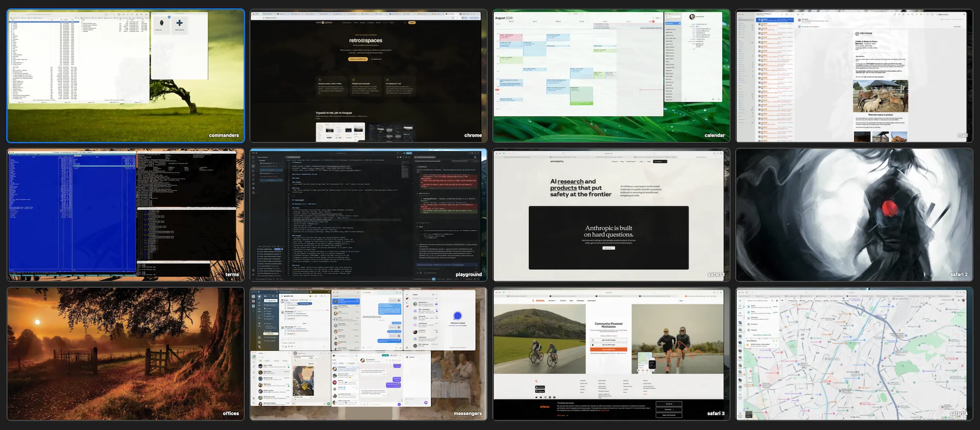Open the safari 4 space showing the map

(854, 354)
